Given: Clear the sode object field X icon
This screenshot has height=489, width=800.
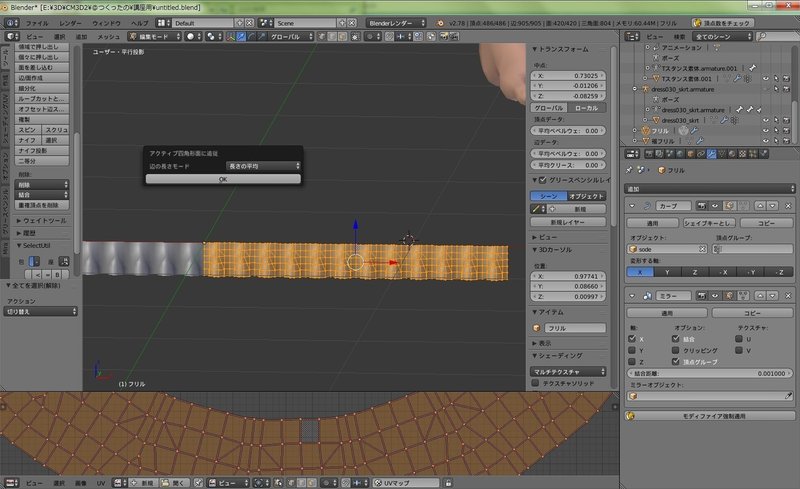Looking at the screenshot, I should 702,249.
